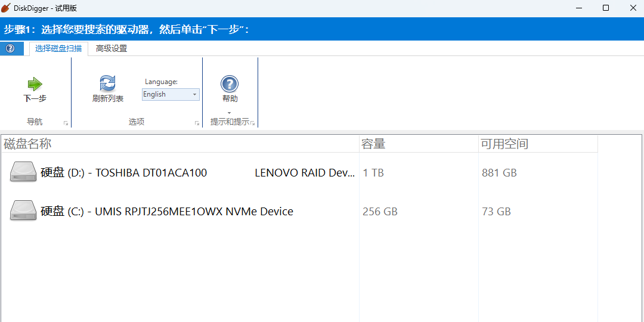The image size is (644, 322).
Task: Click the hard drive icon for C: UMIS
Action: [23, 210]
